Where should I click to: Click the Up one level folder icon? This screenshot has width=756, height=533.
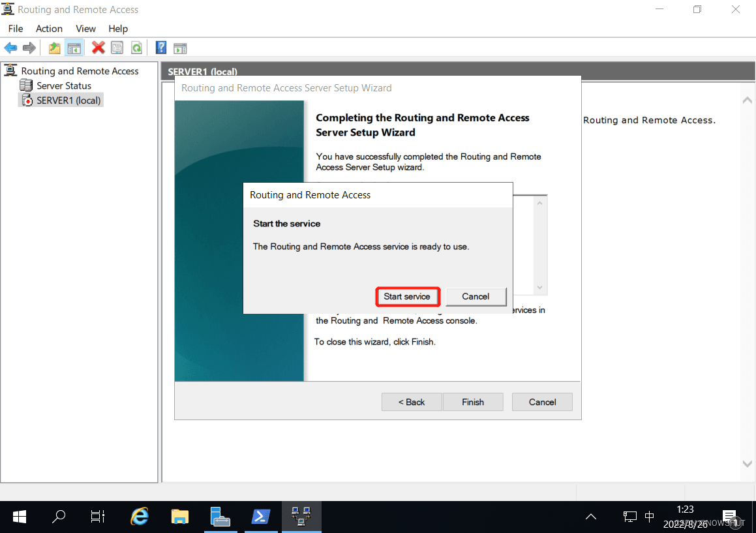point(55,48)
